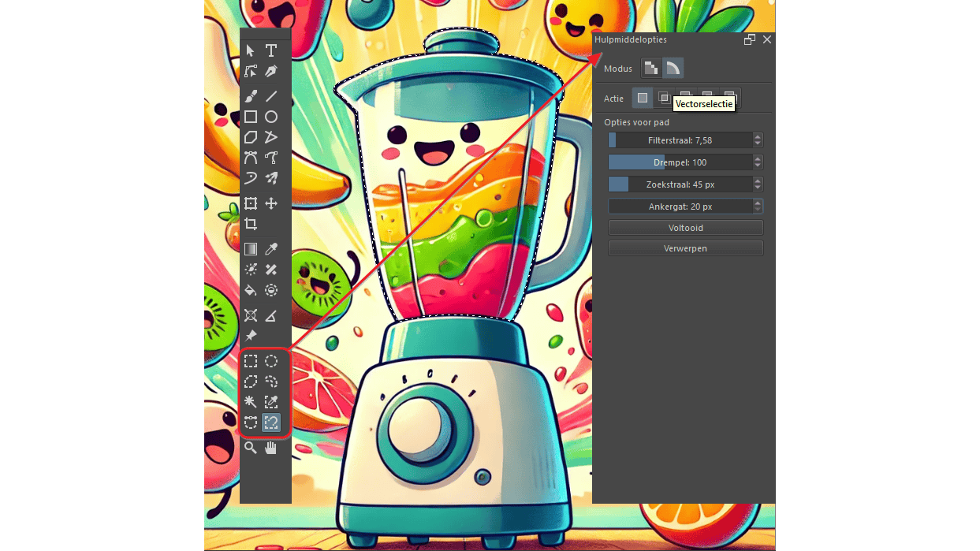Viewport: 980px width, 551px height.
Task: Select the Polygon tool
Action: [x=251, y=137]
